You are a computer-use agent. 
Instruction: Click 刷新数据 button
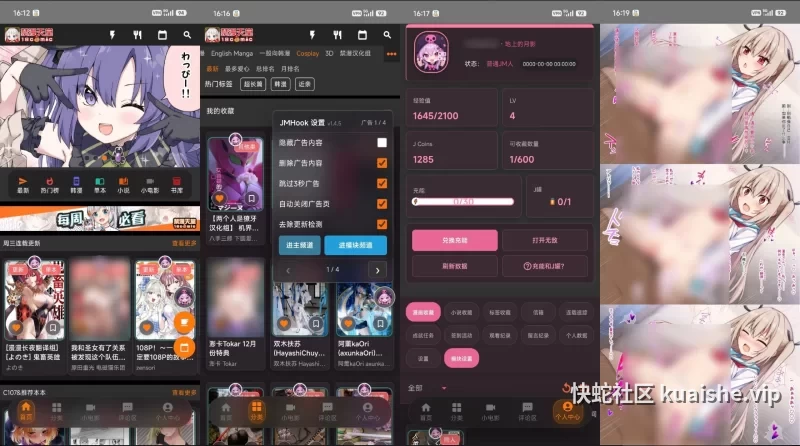tap(455, 266)
